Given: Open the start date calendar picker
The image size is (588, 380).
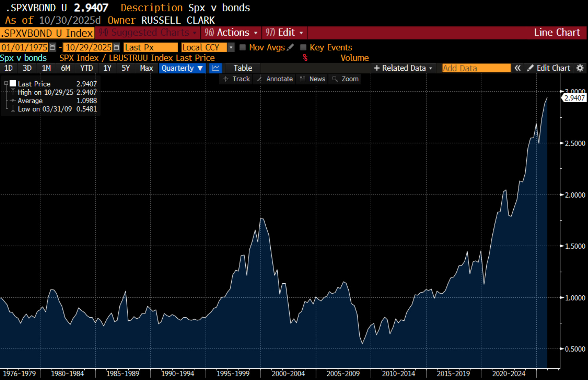Looking at the screenshot, I should coord(52,47).
